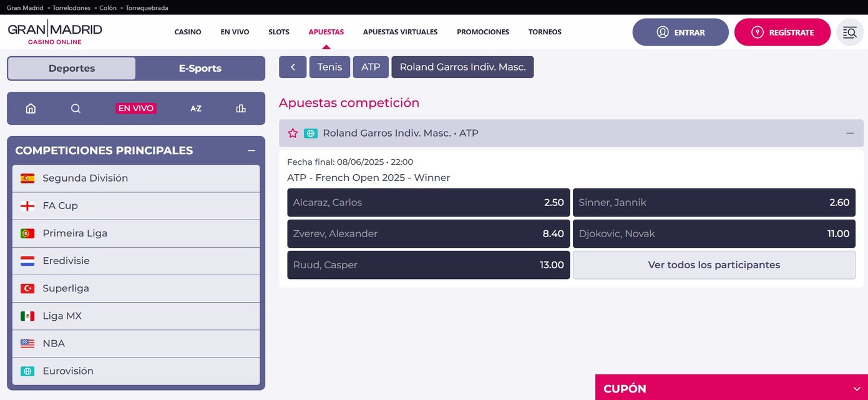
Task: Open the statistics bar chart icon
Action: tap(241, 109)
